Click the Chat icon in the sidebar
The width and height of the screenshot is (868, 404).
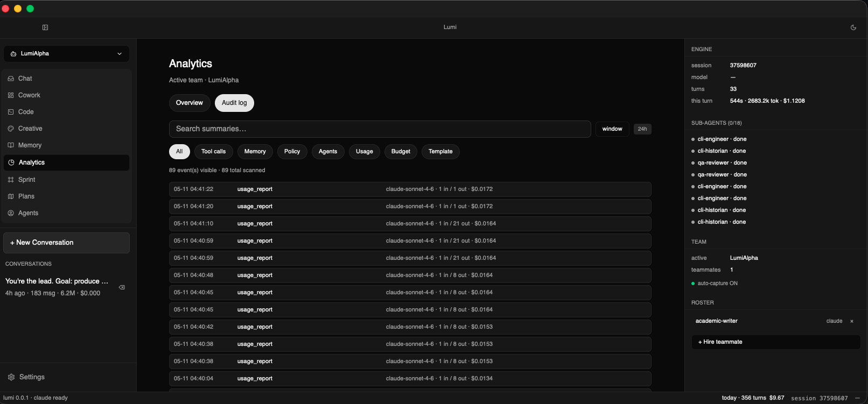[x=11, y=79]
